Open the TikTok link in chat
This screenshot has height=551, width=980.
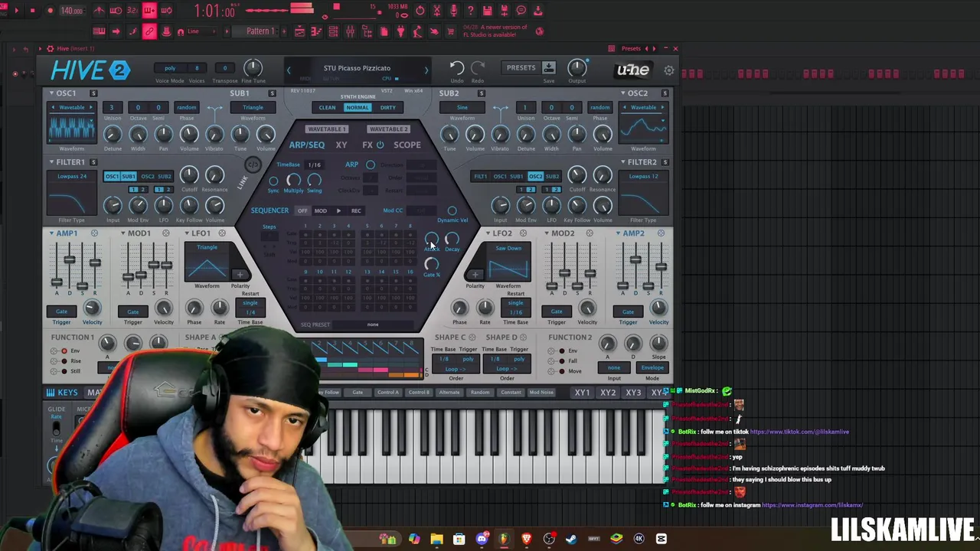pyautogui.click(x=799, y=432)
